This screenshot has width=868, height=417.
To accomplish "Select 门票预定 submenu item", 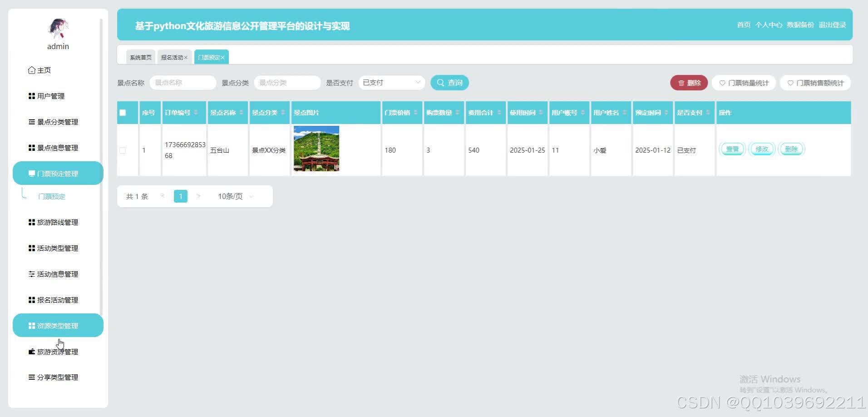I will tap(52, 196).
